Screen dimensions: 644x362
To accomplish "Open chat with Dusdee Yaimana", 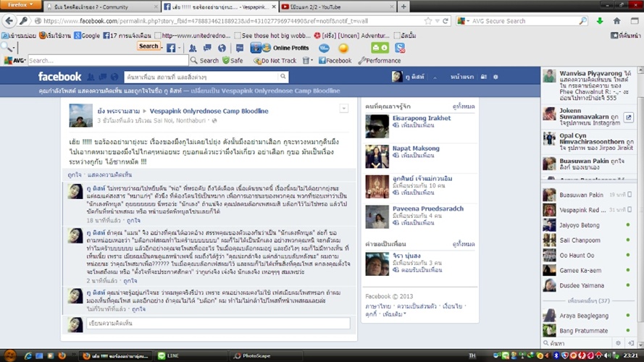I will click(x=588, y=286).
